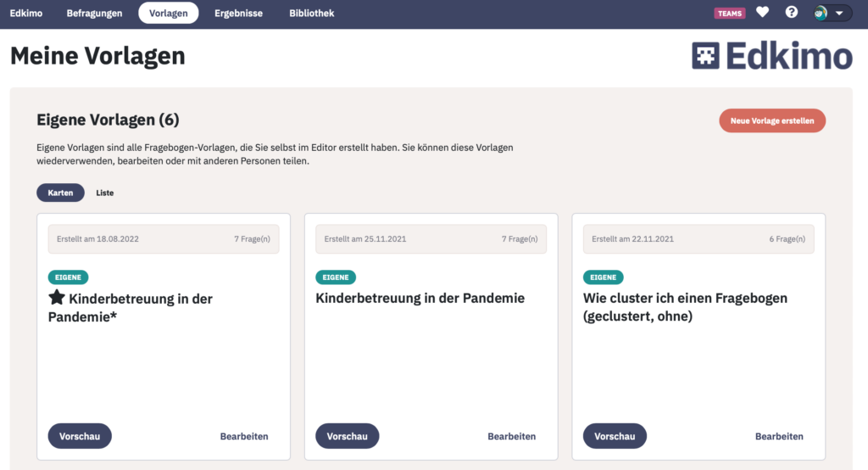Click the TEAMS badge
Image resolution: width=868 pixels, height=470 pixels.
(x=730, y=14)
